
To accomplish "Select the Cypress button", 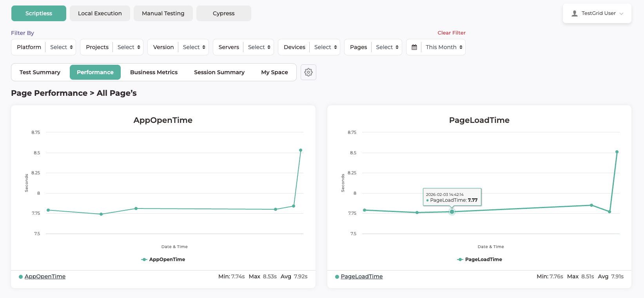I will pyautogui.click(x=223, y=13).
